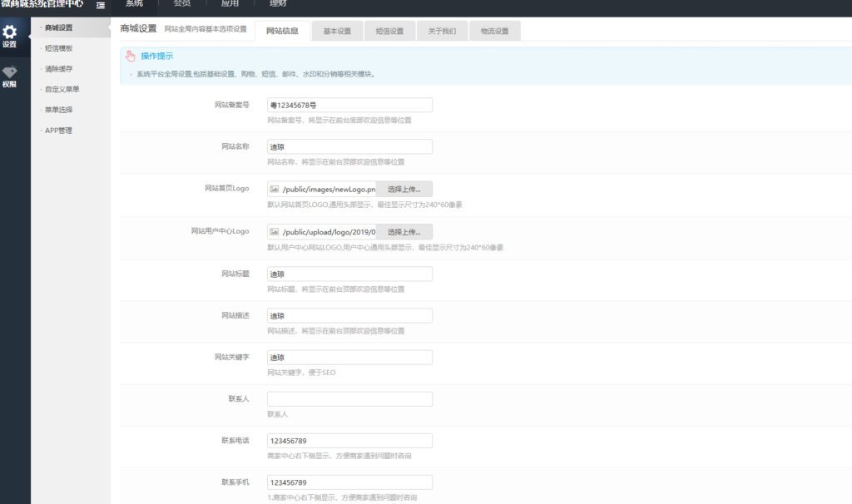Click the 操作提示 hand icon

[130, 56]
